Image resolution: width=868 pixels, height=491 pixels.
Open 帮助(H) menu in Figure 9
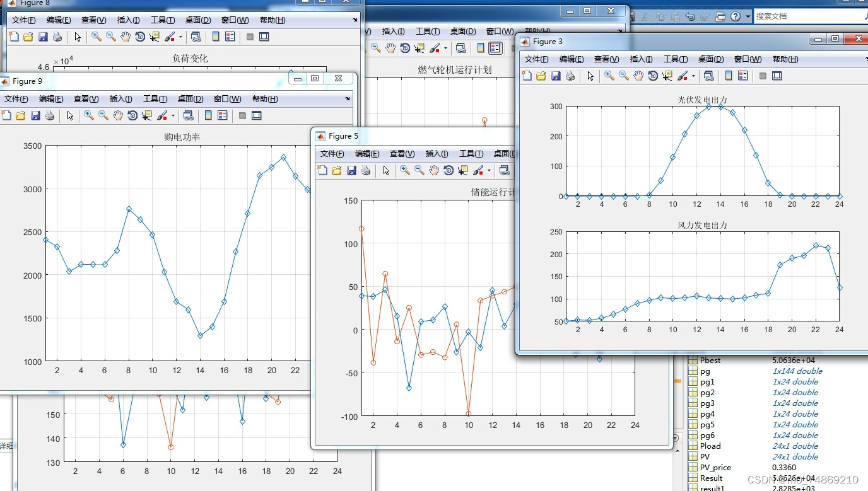click(264, 99)
